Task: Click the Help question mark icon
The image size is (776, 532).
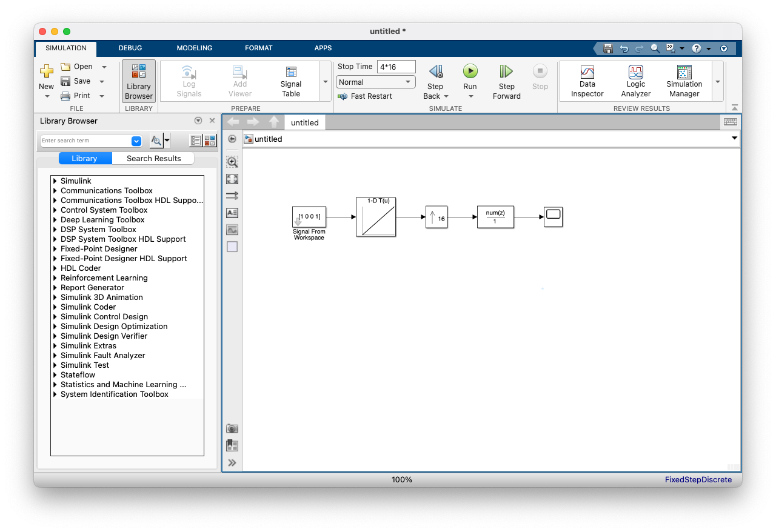Action: tap(697, 48)
